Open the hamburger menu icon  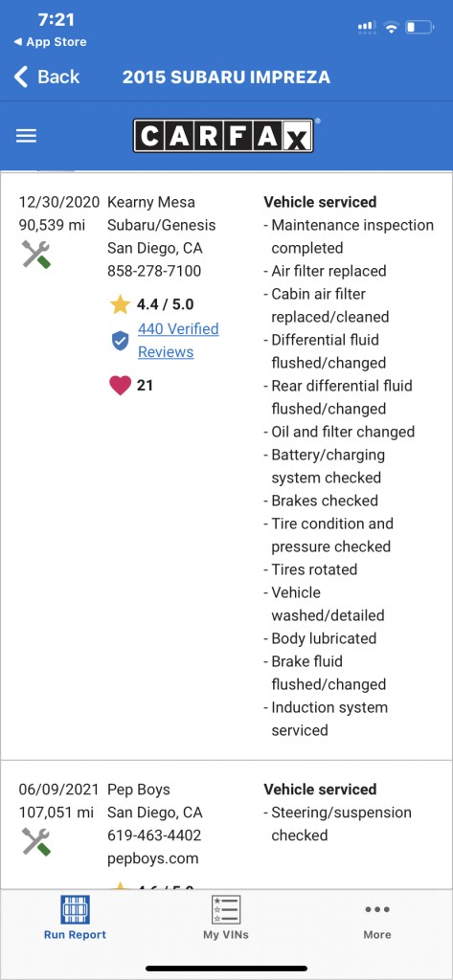tap(26, 136)
